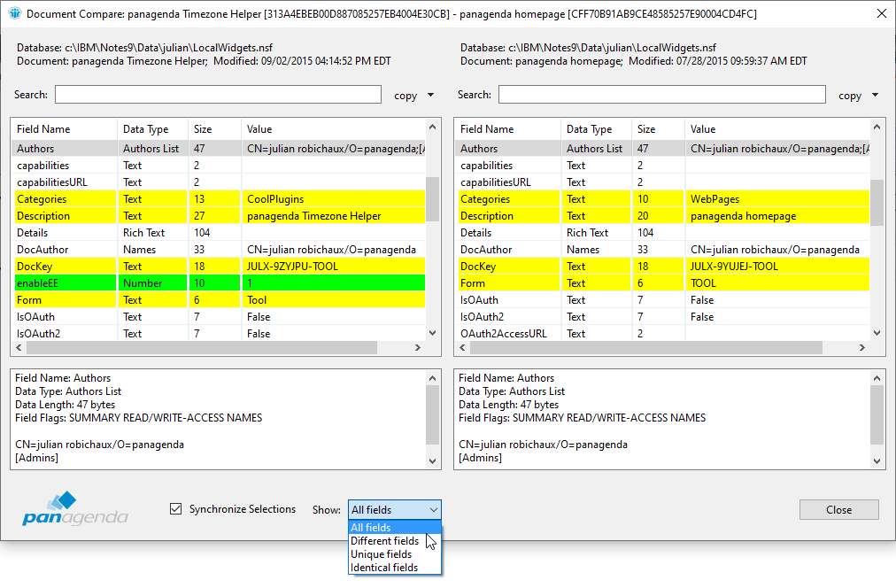Toggle the Synchronize Selections checkbox
Image resolution: width=896 pixels, height=588 pixels.
[x=176, y=508]
